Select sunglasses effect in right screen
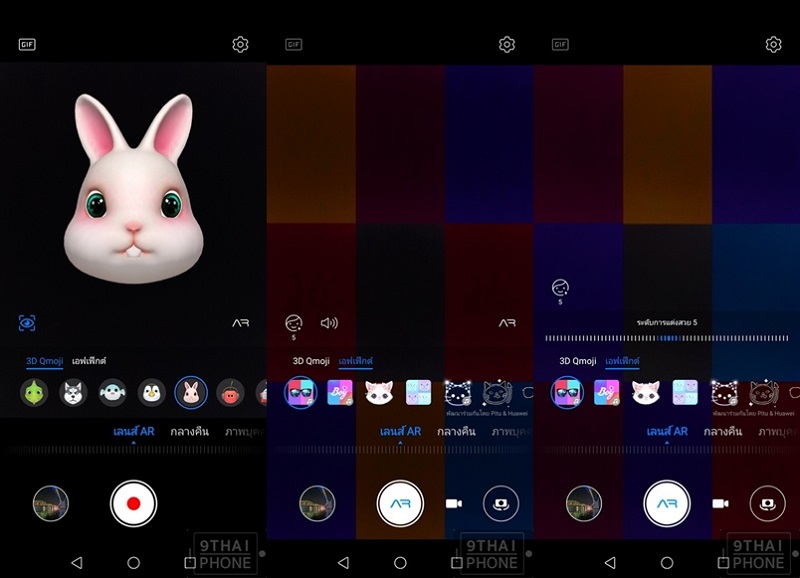 coord(567,393)
